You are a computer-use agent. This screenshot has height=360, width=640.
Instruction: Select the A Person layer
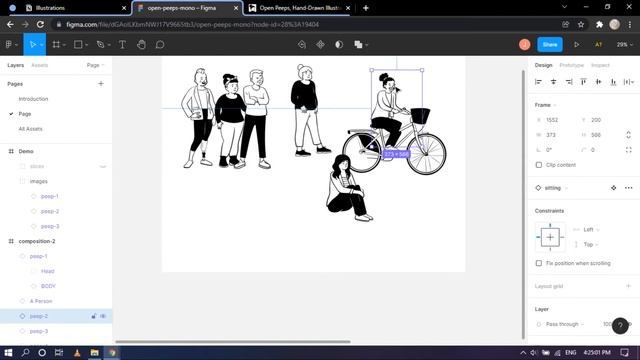(41, 301)
